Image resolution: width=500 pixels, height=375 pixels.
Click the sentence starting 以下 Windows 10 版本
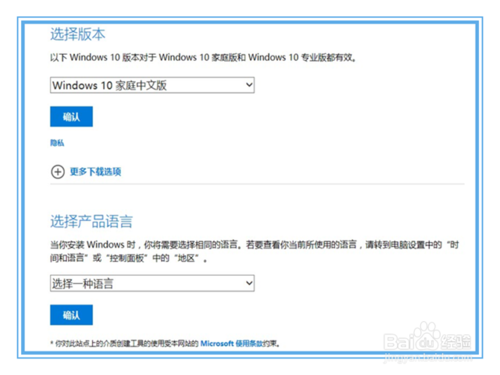(x=203, y=58)
